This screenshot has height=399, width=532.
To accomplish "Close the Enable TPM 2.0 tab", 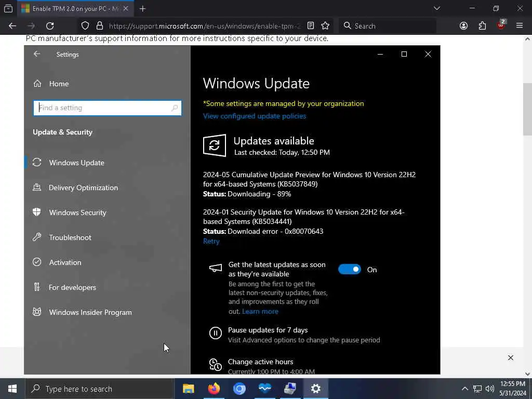I will (x=126, y=8).
